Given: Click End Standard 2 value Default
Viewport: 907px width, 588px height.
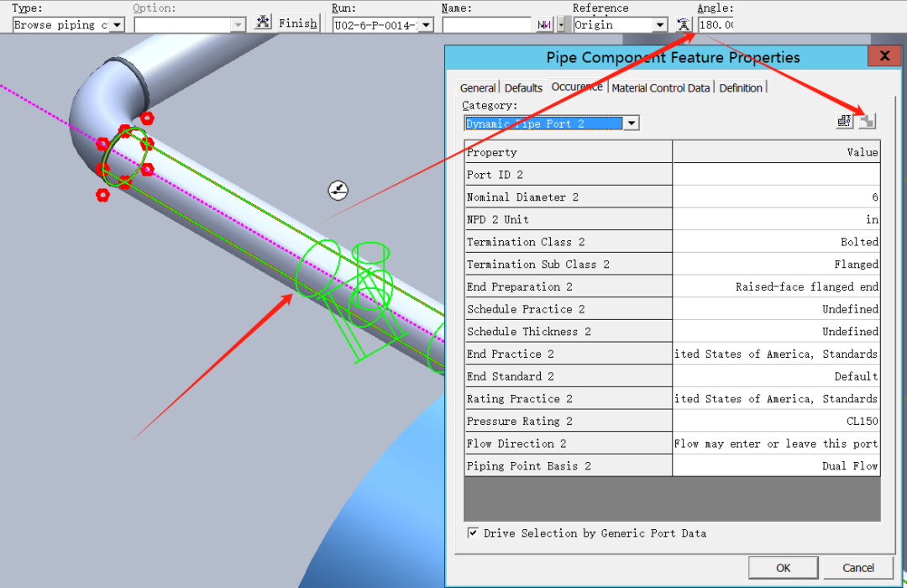Looking at the screenshot, I should [776, 376].
